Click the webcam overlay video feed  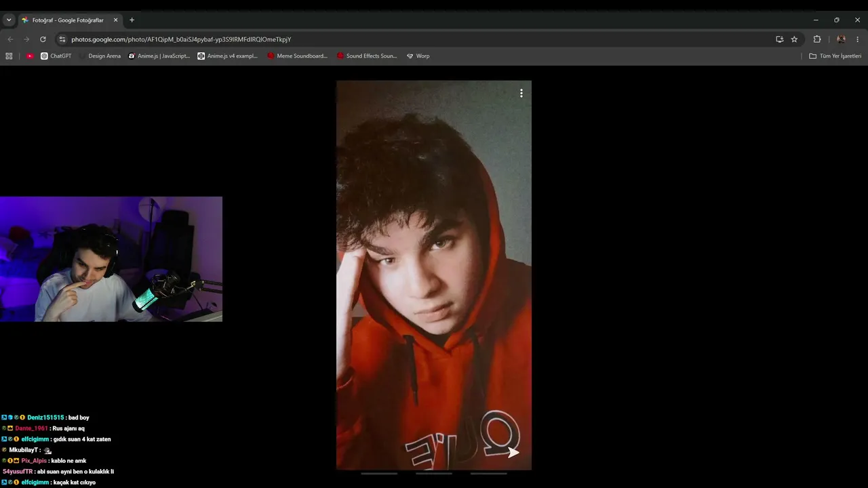pos(111,259)
